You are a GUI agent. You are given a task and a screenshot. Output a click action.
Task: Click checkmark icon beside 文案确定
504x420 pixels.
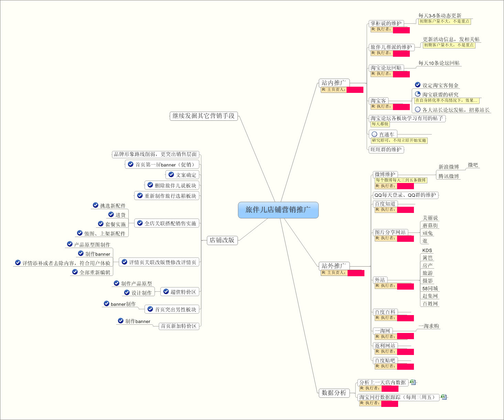pyautogui.click(x=171, y=174)
